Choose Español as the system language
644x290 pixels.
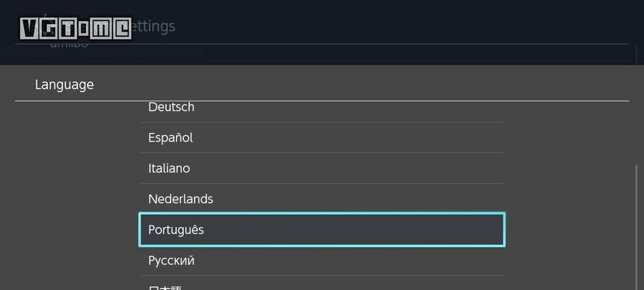click(x=322, y=138)
